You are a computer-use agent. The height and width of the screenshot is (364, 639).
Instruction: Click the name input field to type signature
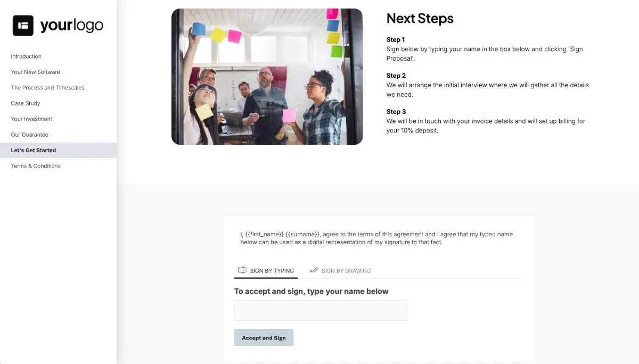point(321,310)
